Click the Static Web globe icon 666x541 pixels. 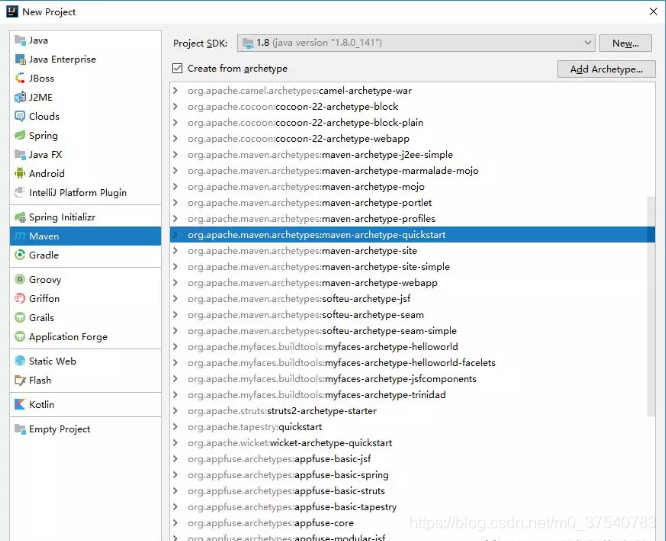point(20,361)
